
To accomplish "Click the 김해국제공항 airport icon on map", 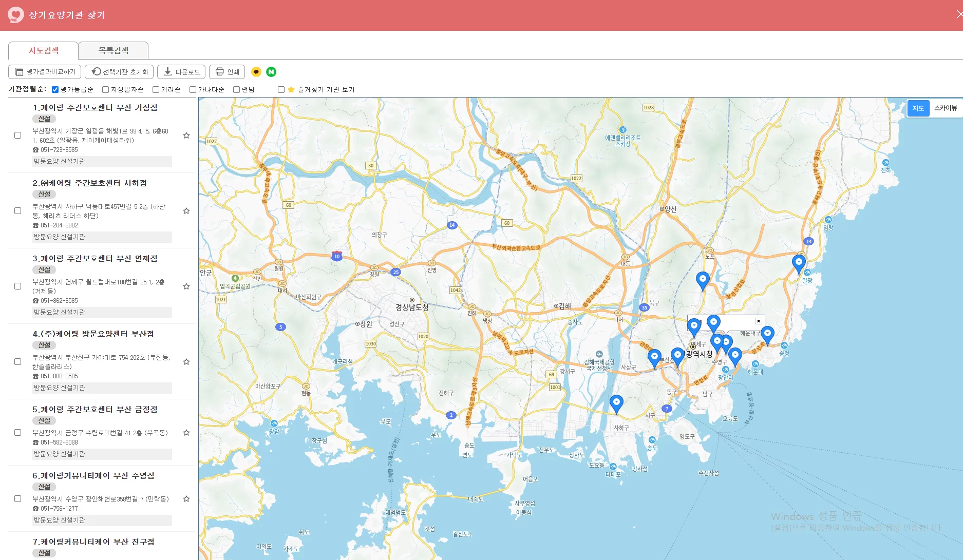I will pyautogui.click(x=599, y=354).
